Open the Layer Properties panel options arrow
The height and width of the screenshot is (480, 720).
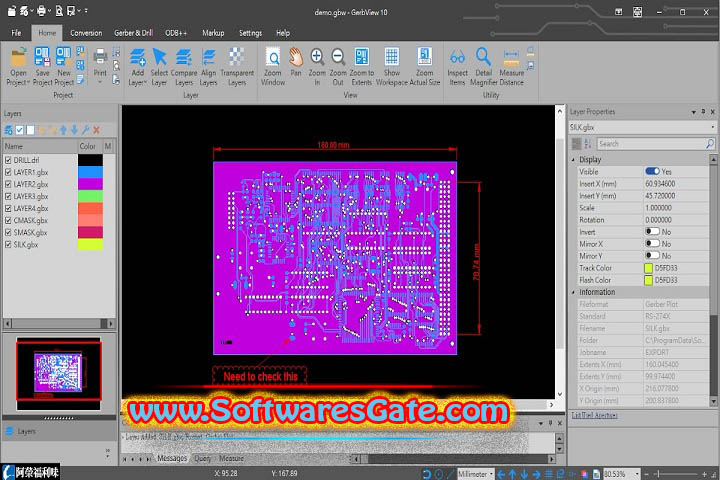(x=693, y=112)
